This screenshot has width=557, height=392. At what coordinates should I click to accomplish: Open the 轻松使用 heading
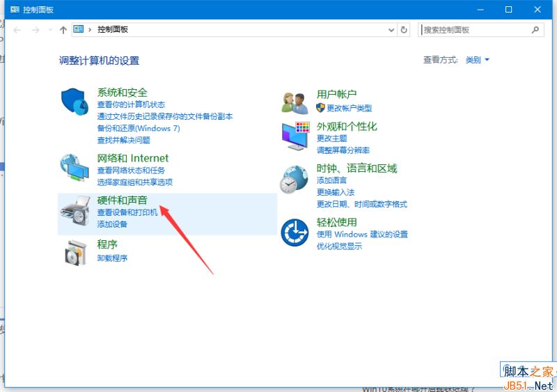point(337,222)
